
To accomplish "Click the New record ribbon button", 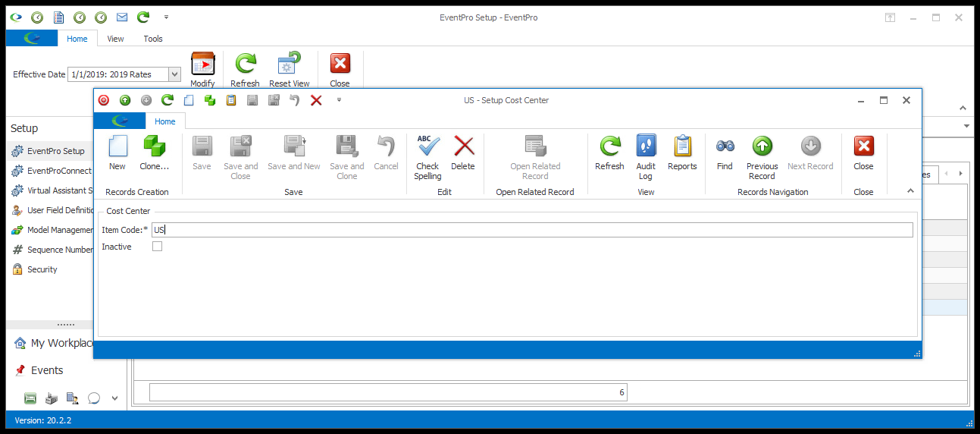I will pos(117,153).
